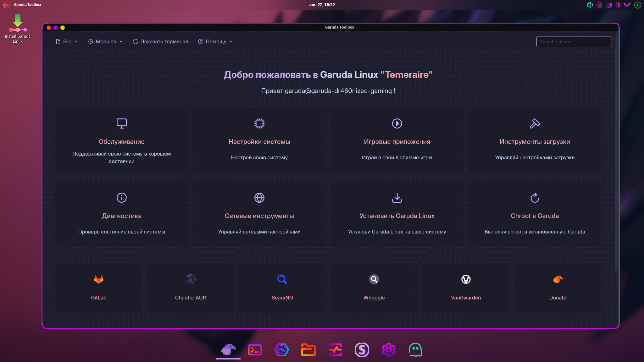
Task: Open the clock showing авг. 27, 10:22
Action: pyautogui.click(x=322, y=5)
